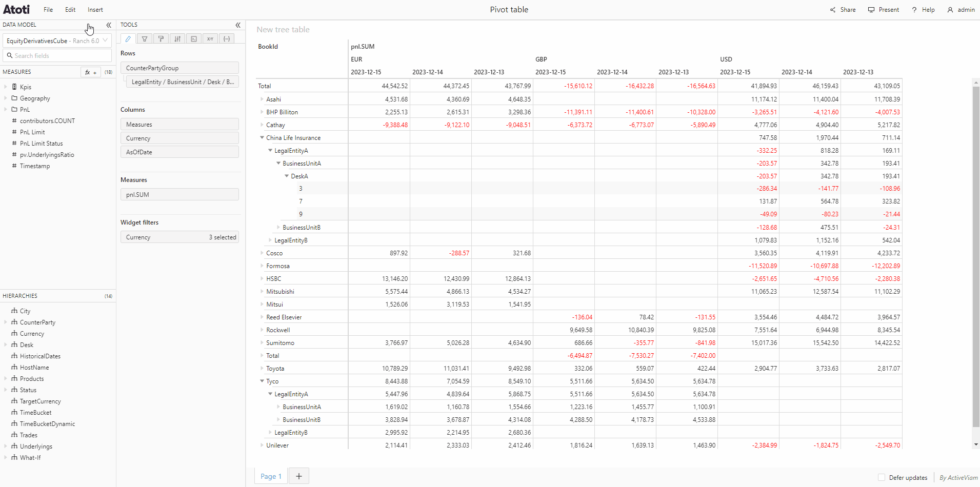Select the Currency columns field
The height and width of the screenshot is (487, 980).
click(x=179, y=138)
